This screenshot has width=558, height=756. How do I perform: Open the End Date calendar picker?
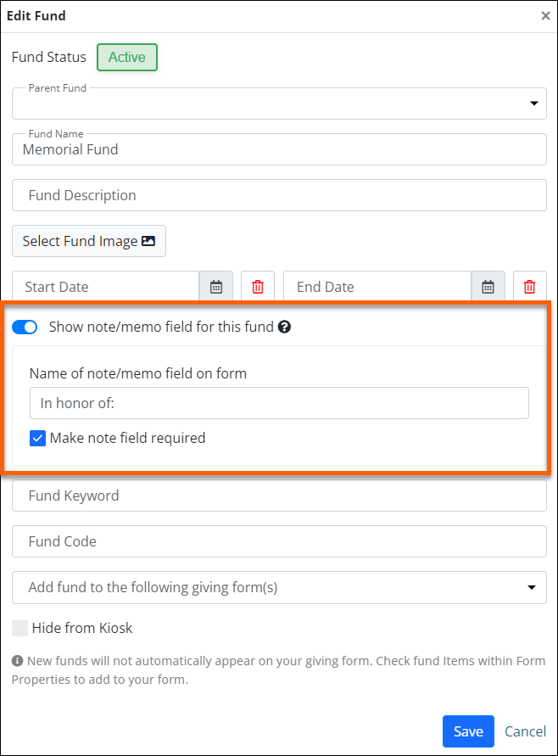click(488, 287)
